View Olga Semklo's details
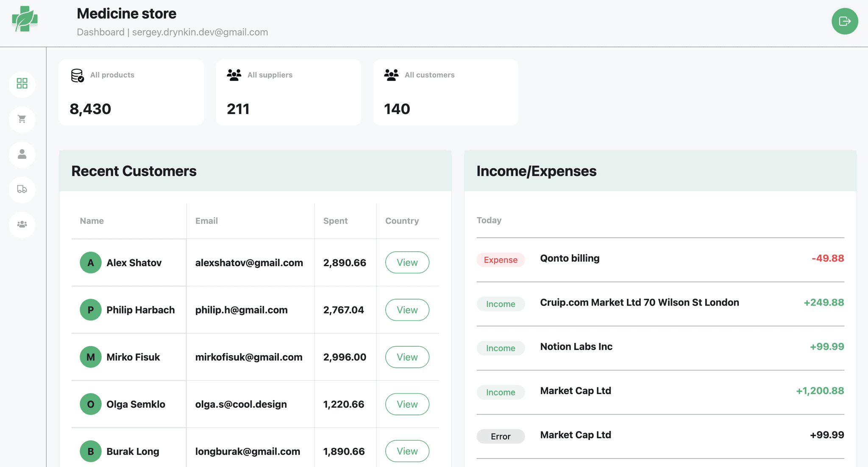868x467 pixels. [x=407, y=404]
